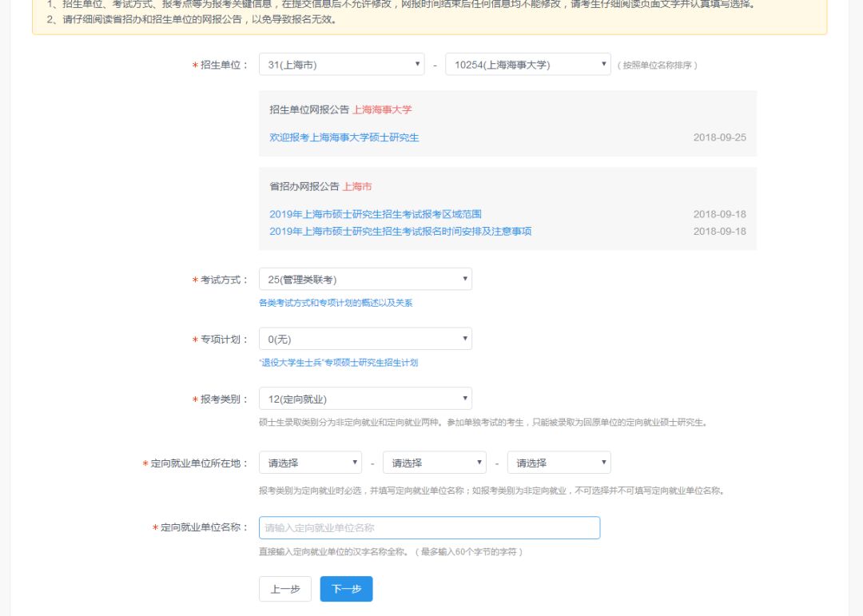Expand the 考试方式 dropdown showing 25(管理类联考)
This screenshot has width=863, height=616.
coord(365,279)
